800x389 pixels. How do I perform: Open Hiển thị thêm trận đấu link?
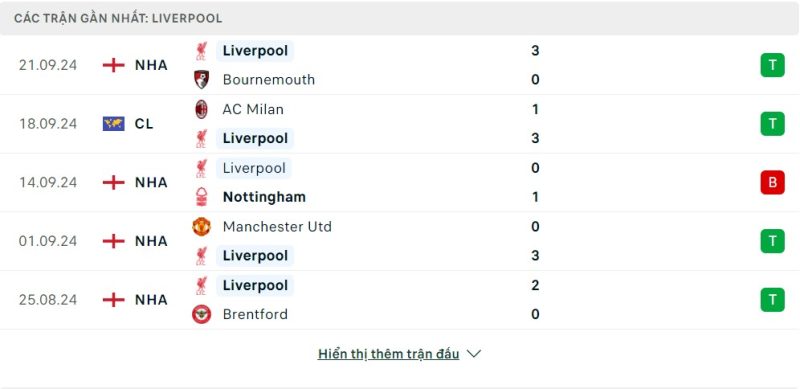[388, 354]
